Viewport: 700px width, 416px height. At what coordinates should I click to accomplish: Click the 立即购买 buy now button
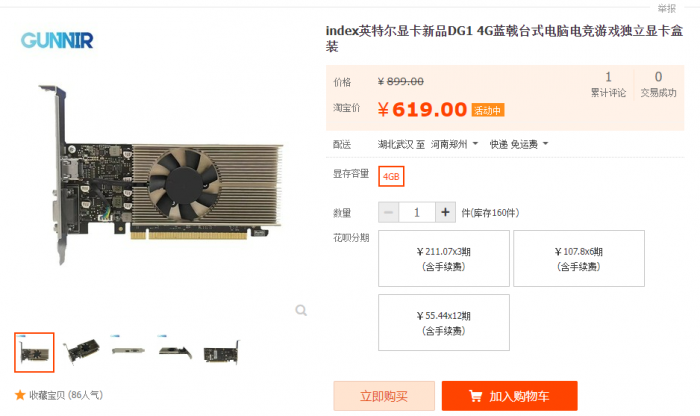click(x=384, y=396)
